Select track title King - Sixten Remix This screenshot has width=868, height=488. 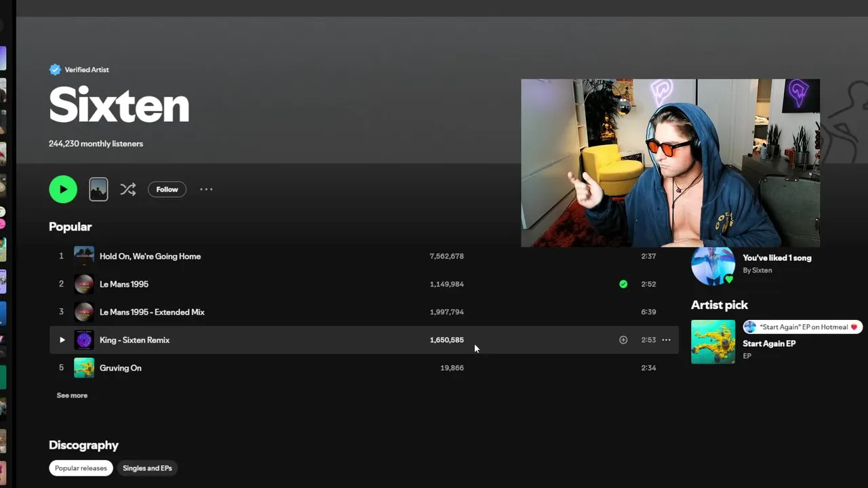[134, 340]
